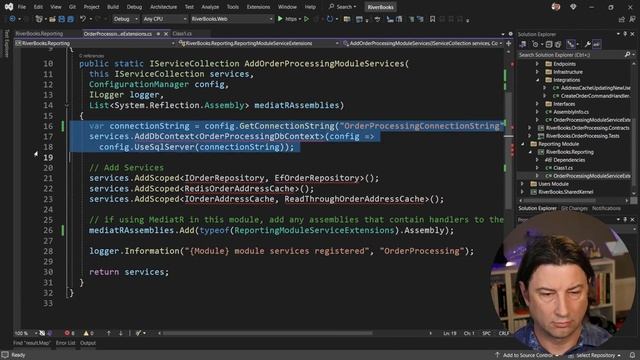Open the File menu
Screen dimensions: 640x360
pos(22,7)
